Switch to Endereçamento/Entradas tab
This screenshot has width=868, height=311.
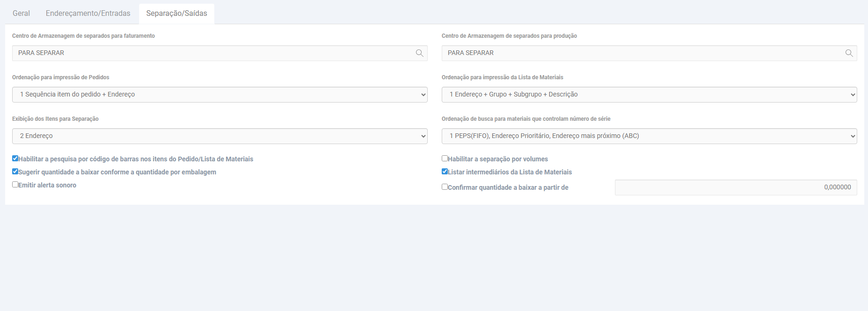click(x=88, y=14)
